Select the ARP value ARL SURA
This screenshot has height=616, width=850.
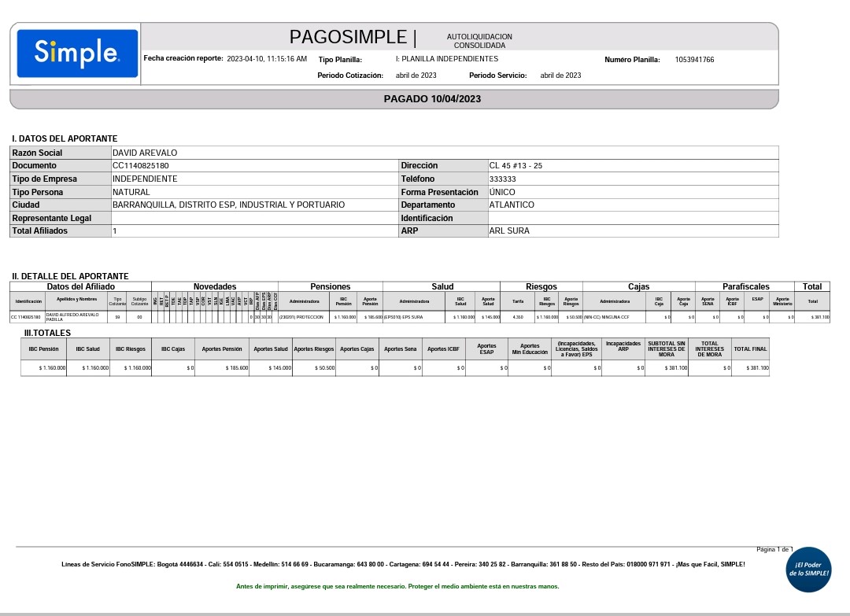click(x=509, y=231)
